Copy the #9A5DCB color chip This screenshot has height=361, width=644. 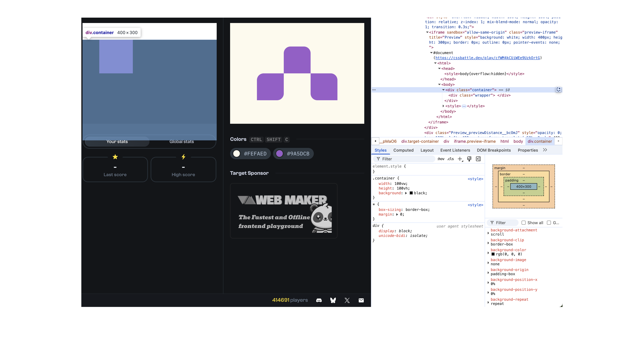(293, 154)
